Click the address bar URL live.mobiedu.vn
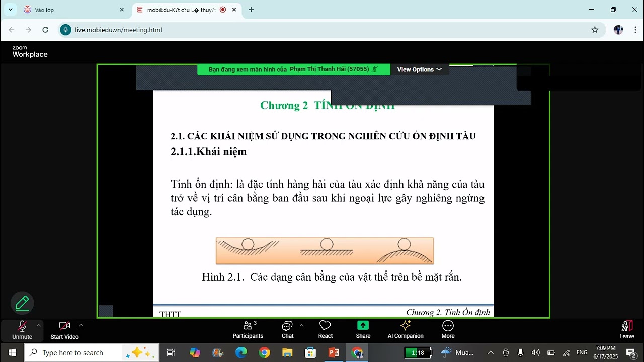 pyautogui.click(x=119, y=30)
